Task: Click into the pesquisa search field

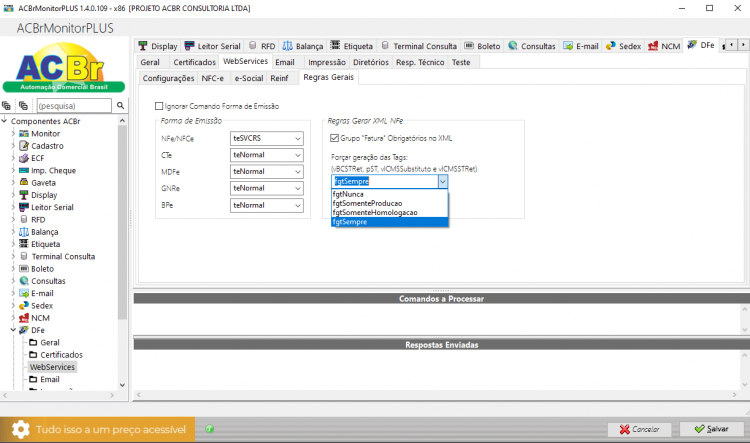Action: tap(74, 106)
